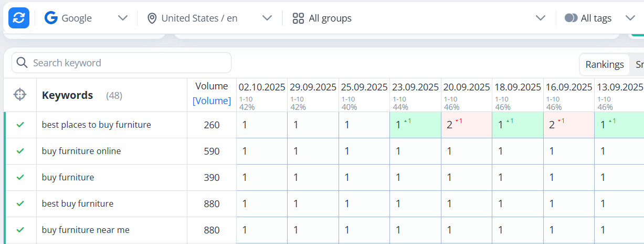Toggle checkmark for best places to buy furniture

tap(20, 125)
